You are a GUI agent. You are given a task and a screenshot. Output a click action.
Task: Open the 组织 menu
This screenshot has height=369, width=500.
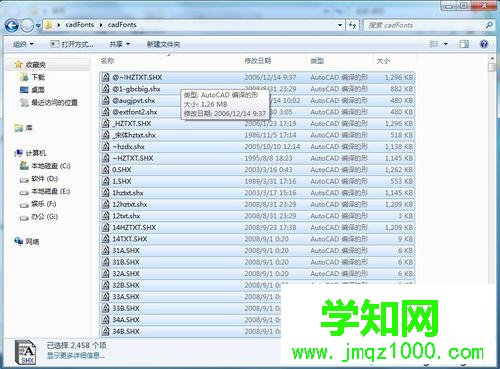[23, 44]
